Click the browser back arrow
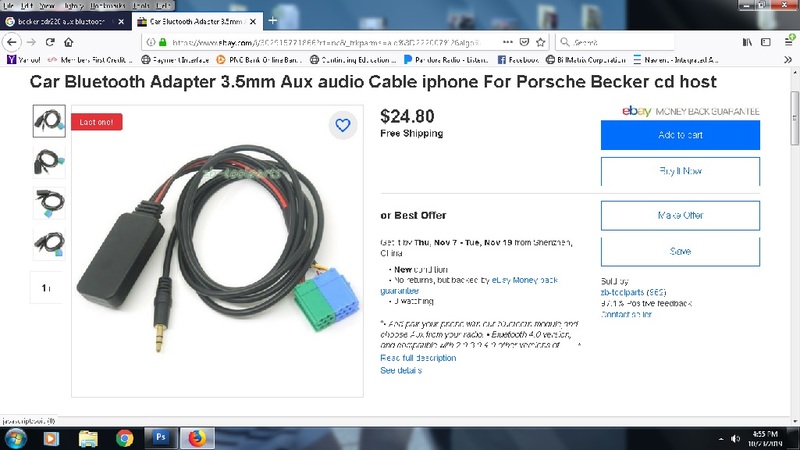800x450 pixels. point(12,42)
